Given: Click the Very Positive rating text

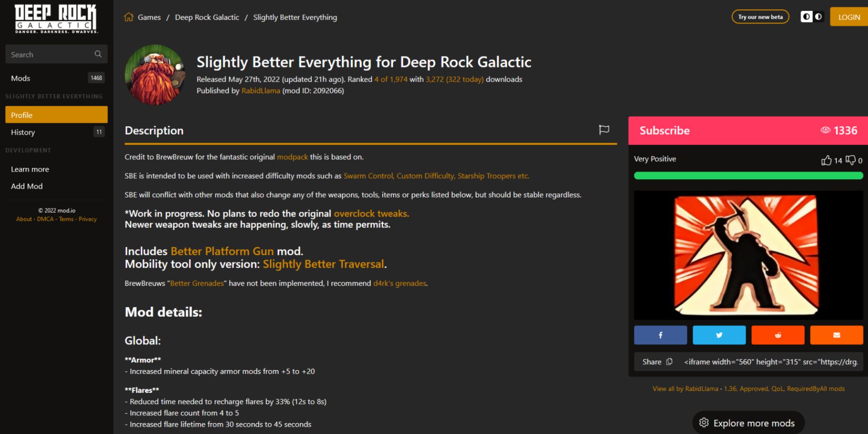Looking at the screenshot, I should [655, 159].
